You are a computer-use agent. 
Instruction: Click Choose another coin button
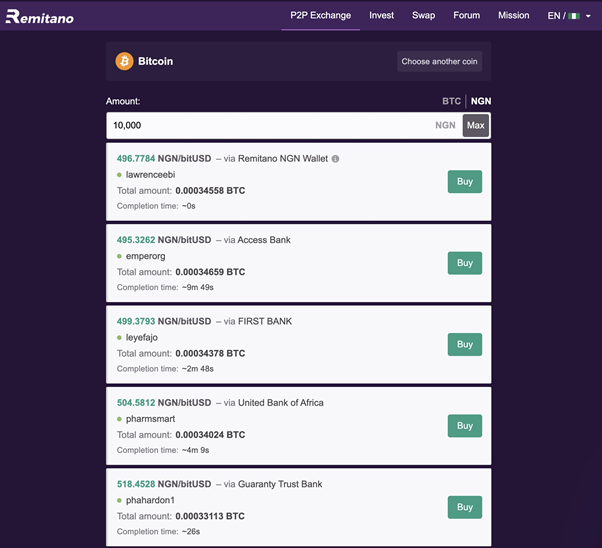[439, 61]
